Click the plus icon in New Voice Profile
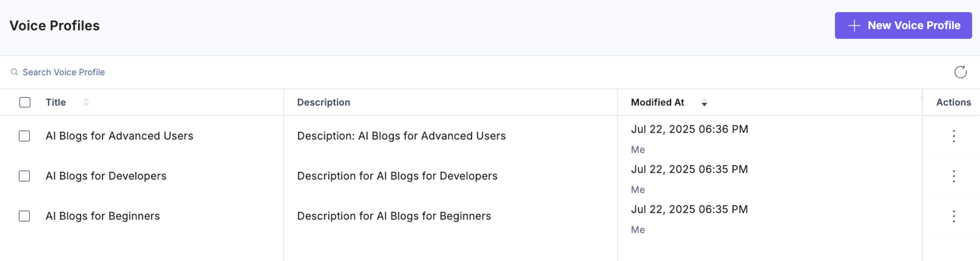 coord(854,26)
